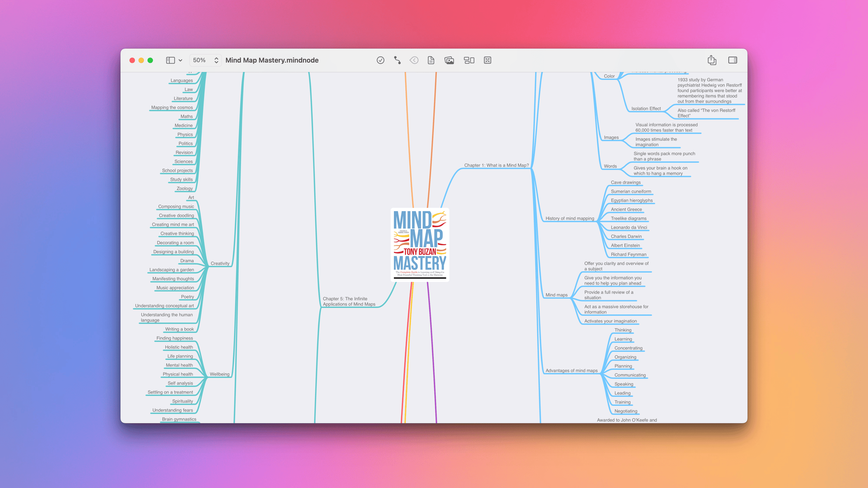Select the Richard Feynman node
This screenshot has width=868, height=488.
point(629,254)
